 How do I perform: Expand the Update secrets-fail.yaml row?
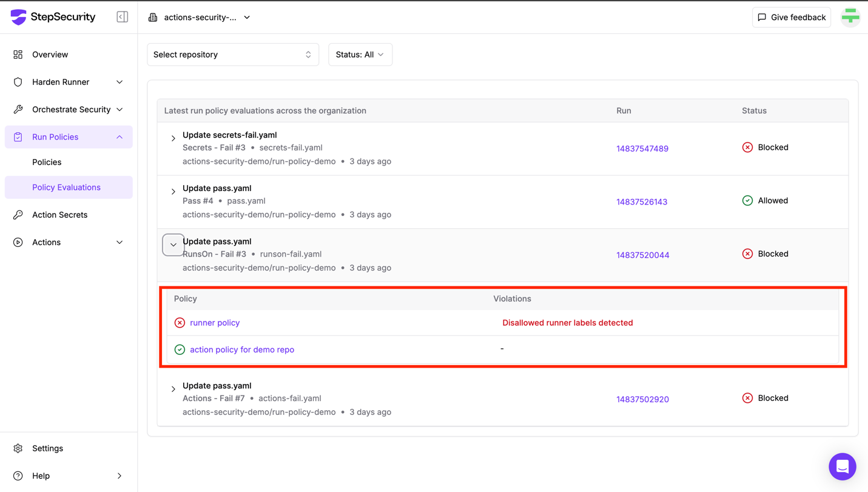(173, 138)
